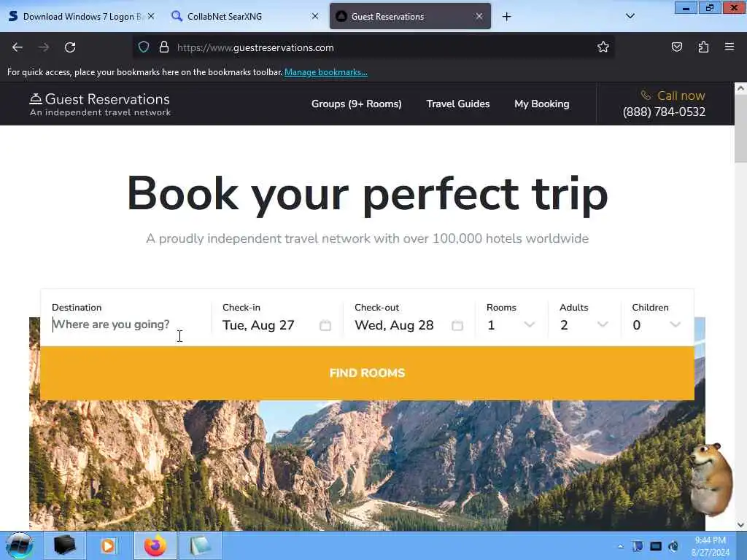Open the Manage bookmarks link
This screenshot has height=560, width=747.
pos(326,72)
